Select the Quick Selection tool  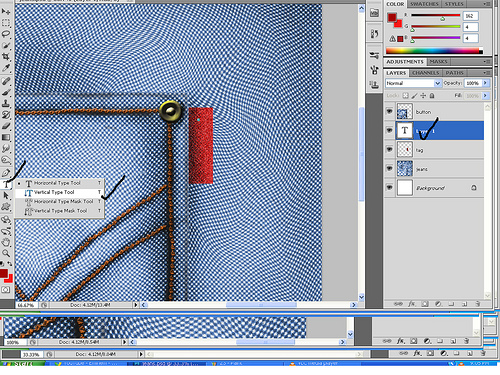point(6,45)
